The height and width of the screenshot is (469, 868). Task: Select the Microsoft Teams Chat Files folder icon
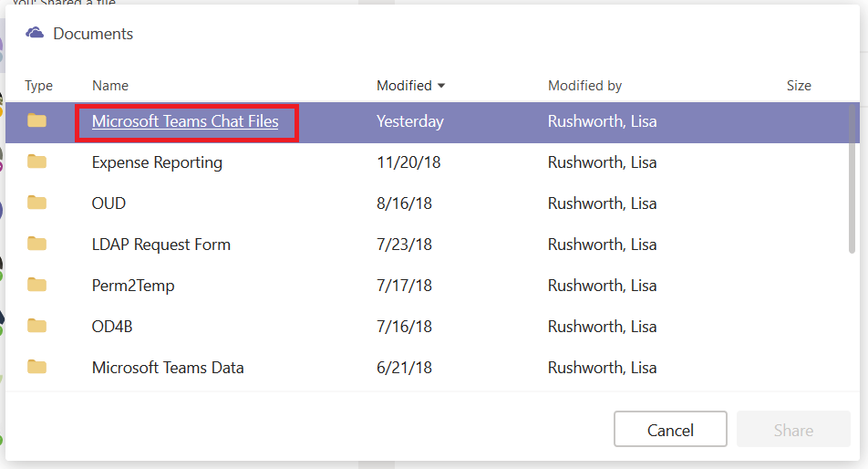point(37,120)
